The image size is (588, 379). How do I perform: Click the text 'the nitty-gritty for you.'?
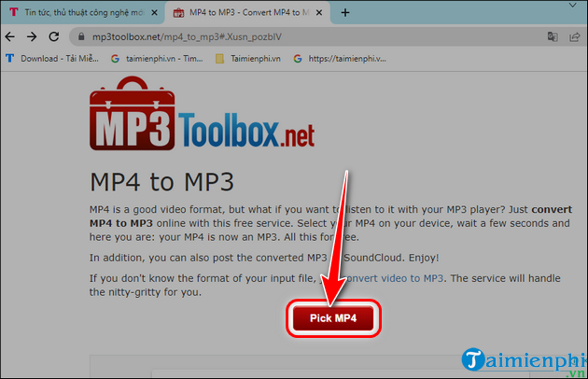tap(145, 292)
